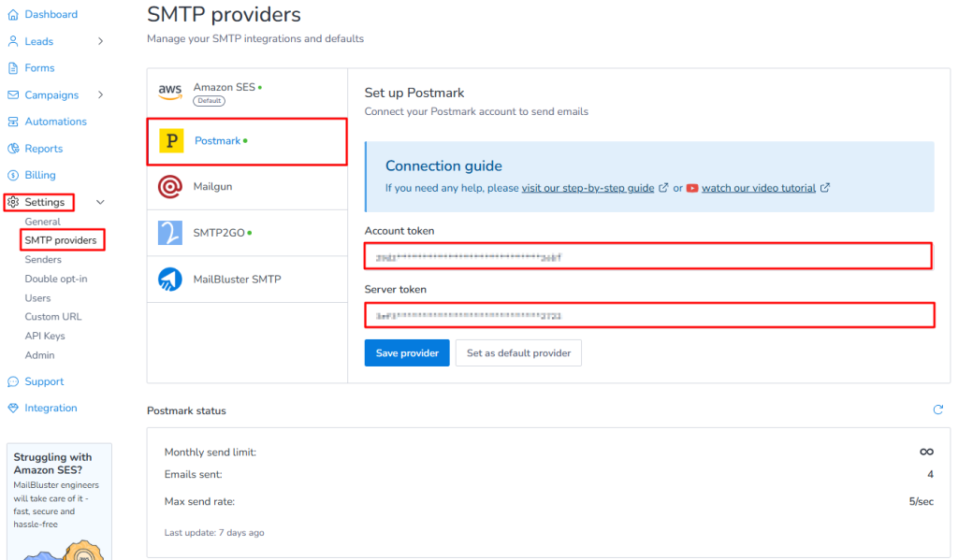Viewport: 958px width, 560px height.
Task: Open Integration from sidebar
Action: tap(51, 408)
